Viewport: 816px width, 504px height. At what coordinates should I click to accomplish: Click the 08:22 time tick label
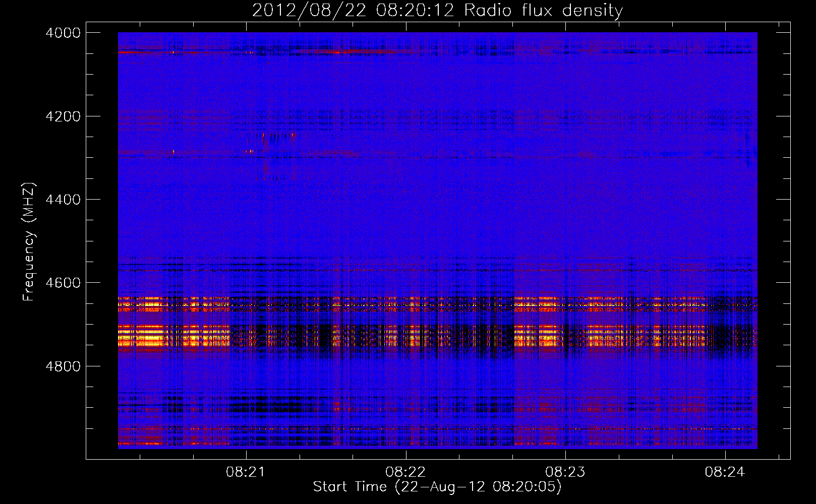pos(405,472)
